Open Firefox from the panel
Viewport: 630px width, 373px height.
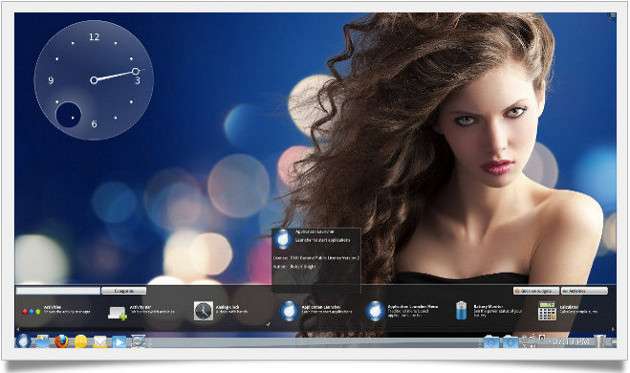pyautogui.click(x=61, y=342)
